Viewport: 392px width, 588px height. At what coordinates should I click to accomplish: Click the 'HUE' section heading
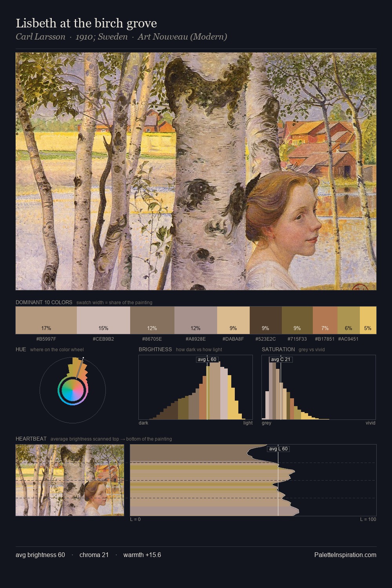[x=21, y=349]
